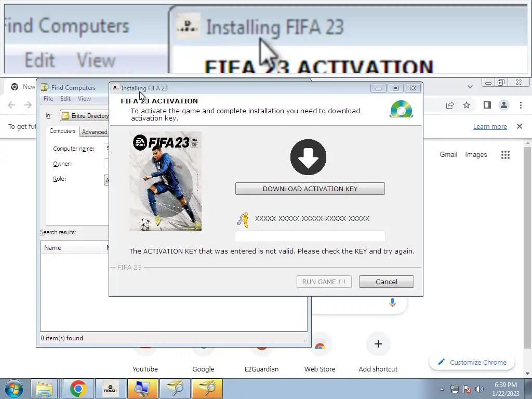Open View menu in Find Computers window
This screenshot has width=532, height=399.
(84, 98)
